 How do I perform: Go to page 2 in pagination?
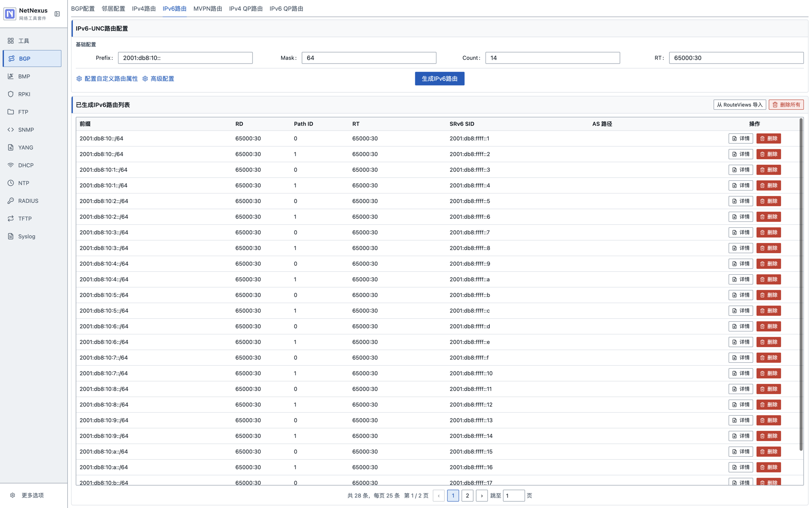pos(467,496)
